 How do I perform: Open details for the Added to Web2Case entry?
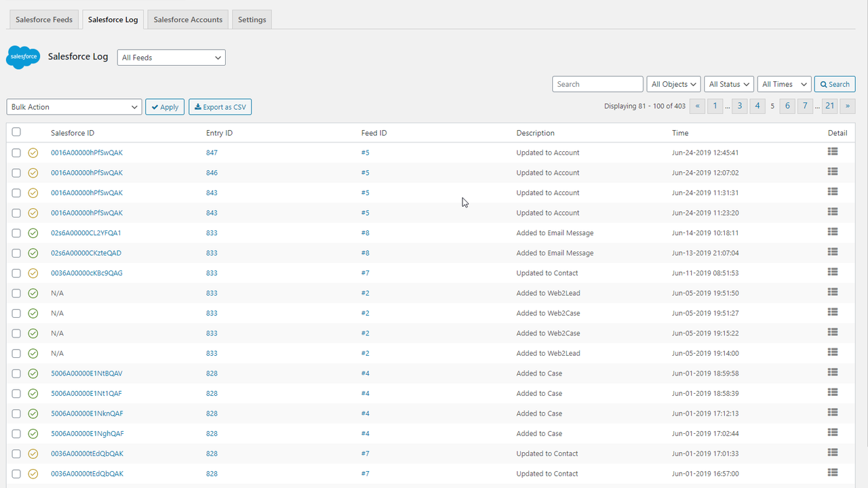(x=832, y=312)
